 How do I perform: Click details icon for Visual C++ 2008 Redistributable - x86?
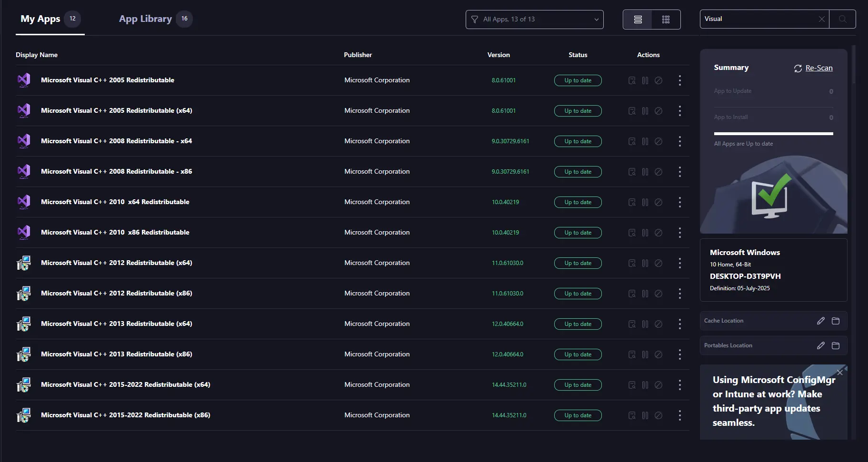coord(632,172)
